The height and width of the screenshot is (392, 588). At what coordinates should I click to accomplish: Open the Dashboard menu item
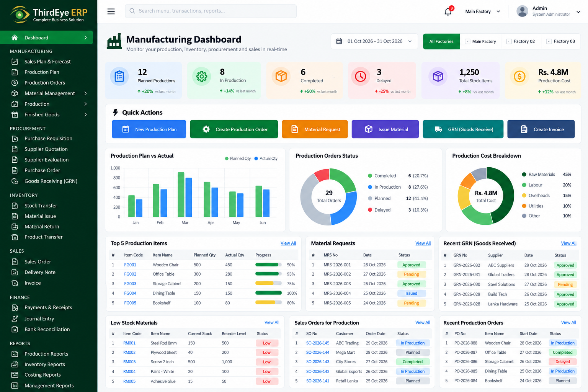47,38
